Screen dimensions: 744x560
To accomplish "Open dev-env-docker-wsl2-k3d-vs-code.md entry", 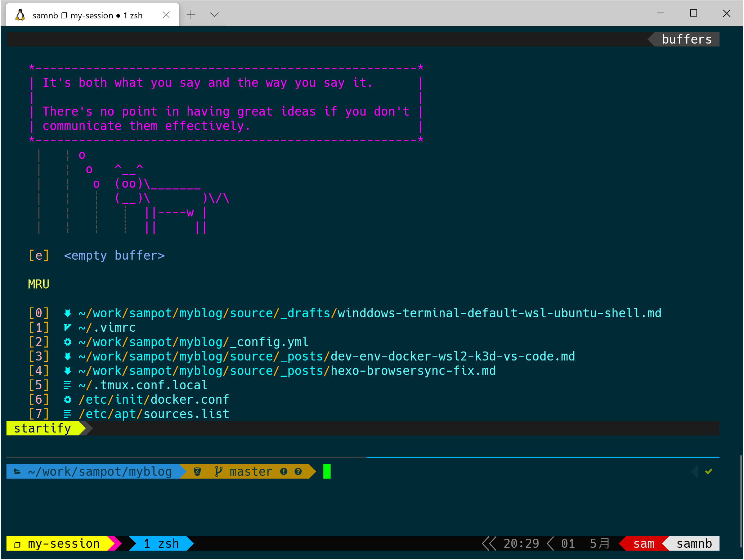I will pos(452,356).
